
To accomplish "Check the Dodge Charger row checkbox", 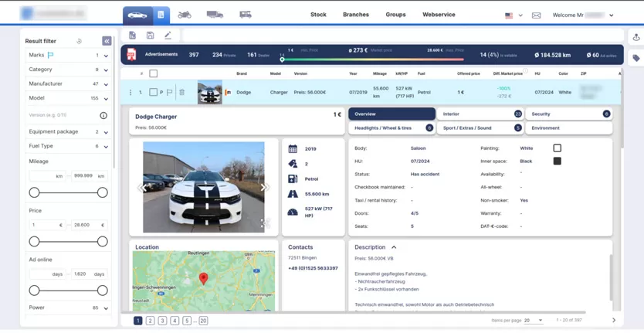I will 153,93.
